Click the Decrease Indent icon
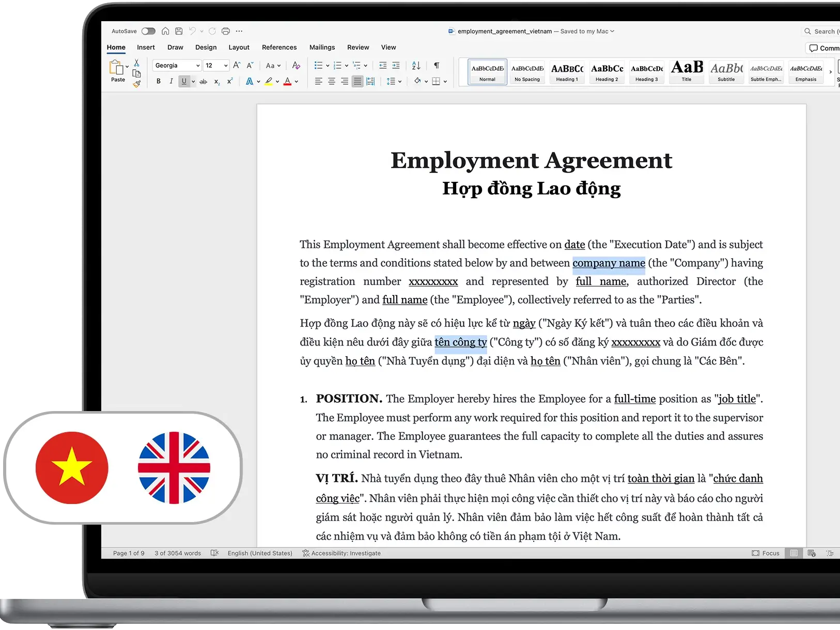Image resolution: width=840 pixels, height=630 pixels. pyautogui.click(x=383, y=66)
